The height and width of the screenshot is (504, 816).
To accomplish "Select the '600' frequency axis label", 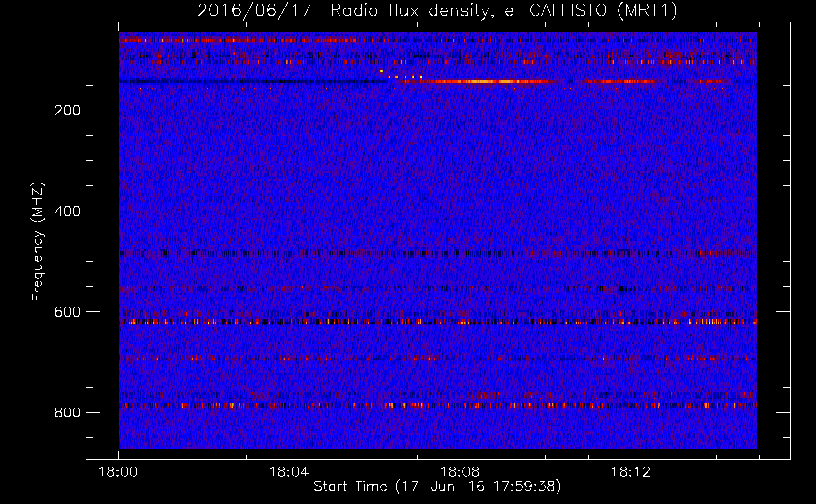I will [x=68, y=312].
